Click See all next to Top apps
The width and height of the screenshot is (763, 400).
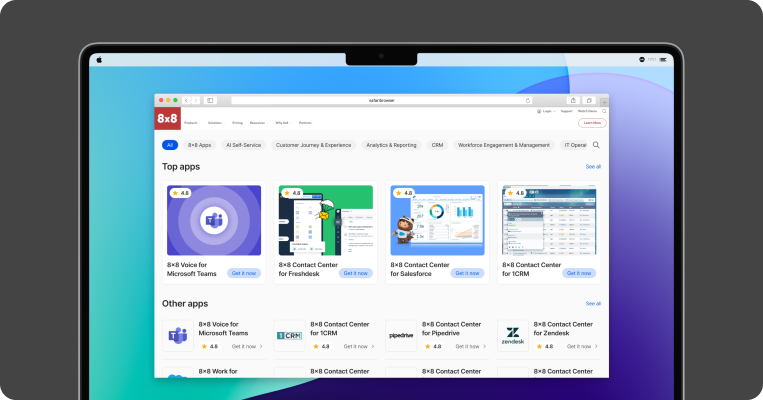pos(593,166)
